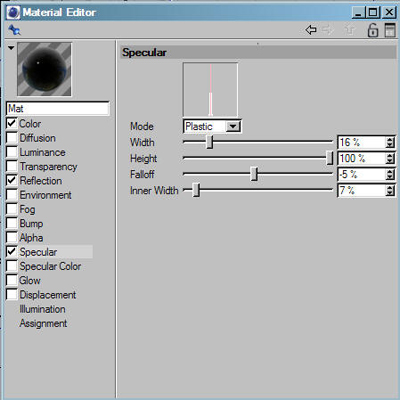Screen dimensions: 400x400
Task: Click the Inner Width slider handle
Action: click(x=196, y=190)
